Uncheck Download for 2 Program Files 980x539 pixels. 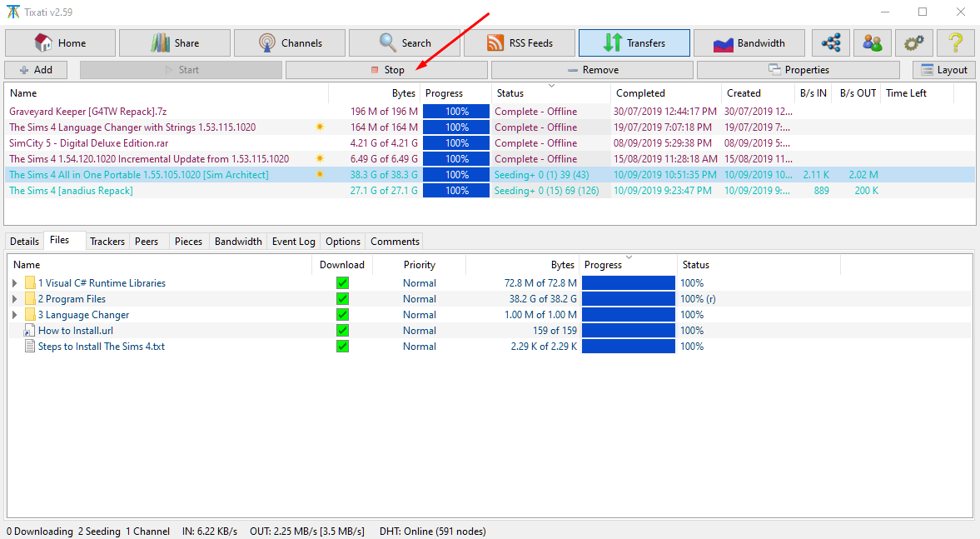pyautogui.click(x=342, y=299)
